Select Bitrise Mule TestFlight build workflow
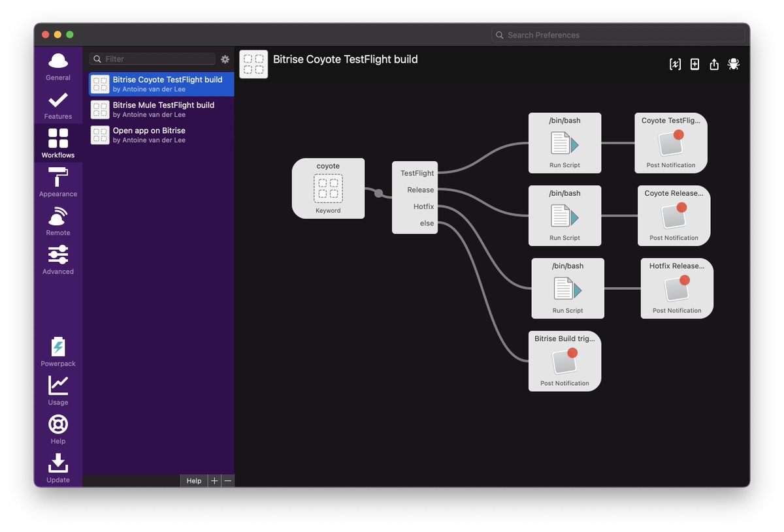 point(161,110)
